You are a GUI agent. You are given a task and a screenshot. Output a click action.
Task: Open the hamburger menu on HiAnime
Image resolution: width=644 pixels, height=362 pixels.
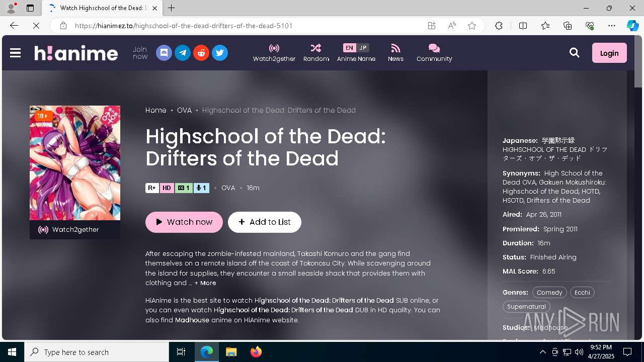(15, 53)
